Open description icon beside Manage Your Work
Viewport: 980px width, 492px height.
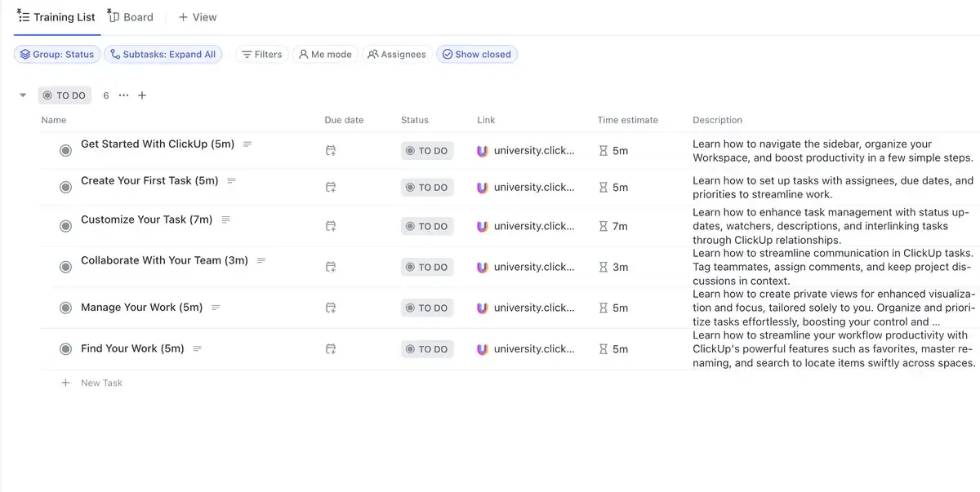pos(216,308)
